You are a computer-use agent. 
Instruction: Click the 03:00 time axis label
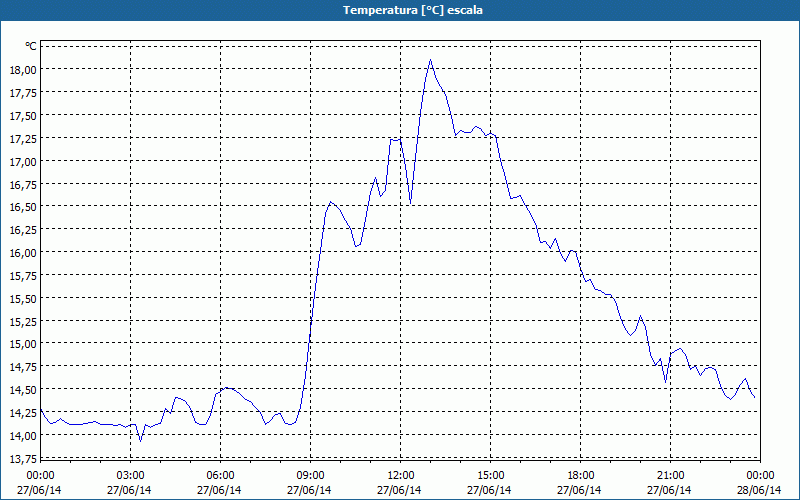click(131, 476)
